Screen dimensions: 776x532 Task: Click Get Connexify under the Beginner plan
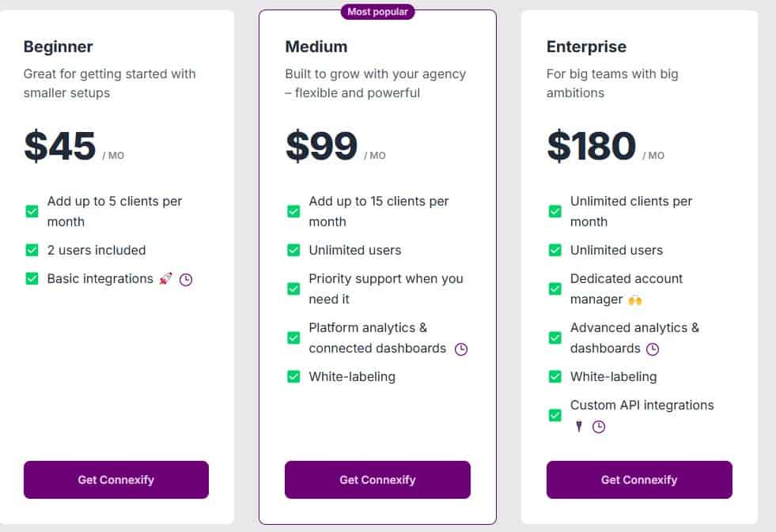coord(115,480)
